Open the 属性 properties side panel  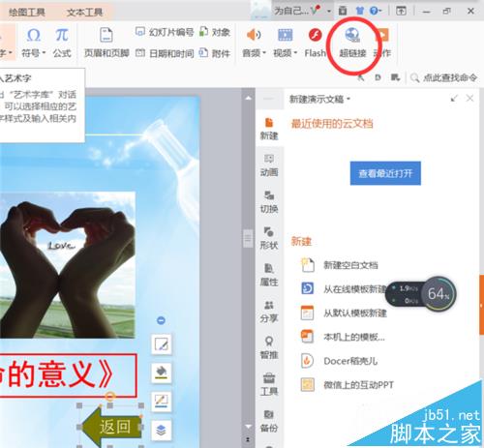click(x=269, y=275)
